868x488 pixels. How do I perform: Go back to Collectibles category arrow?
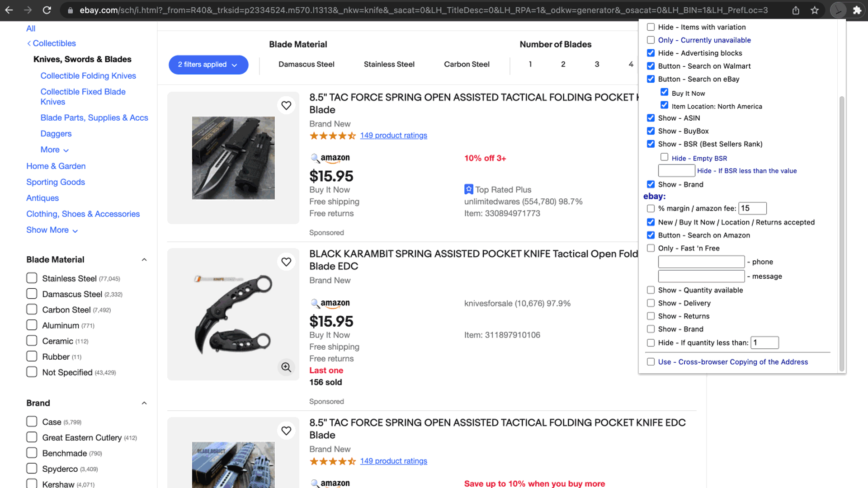[x=29, y=43]
